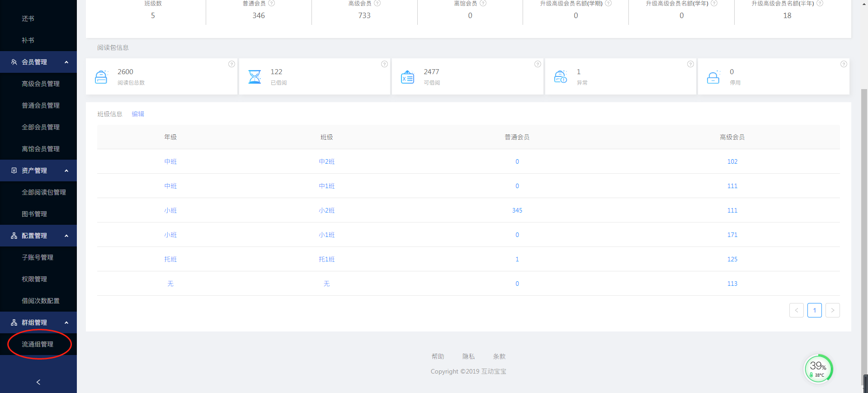868x393 pixels.
Task: Click 条款 footer link
Action: (x=499, y=356)
